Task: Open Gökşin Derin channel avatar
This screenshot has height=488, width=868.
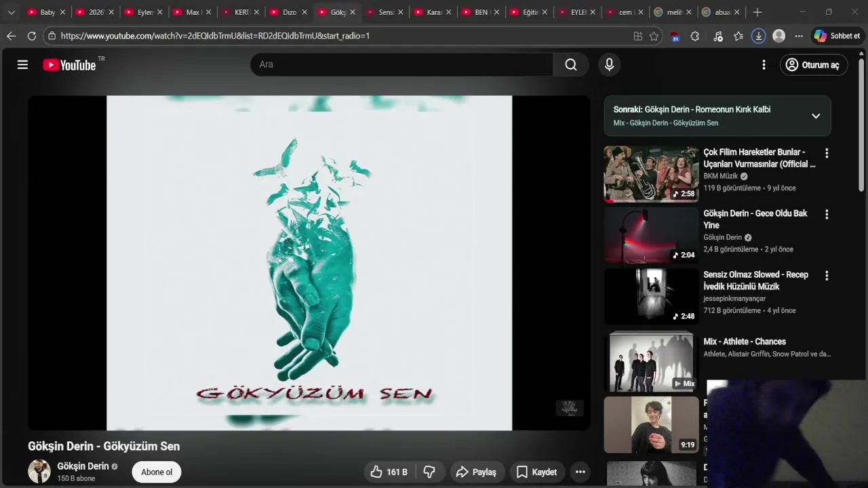Action: (x=39, y=471)
